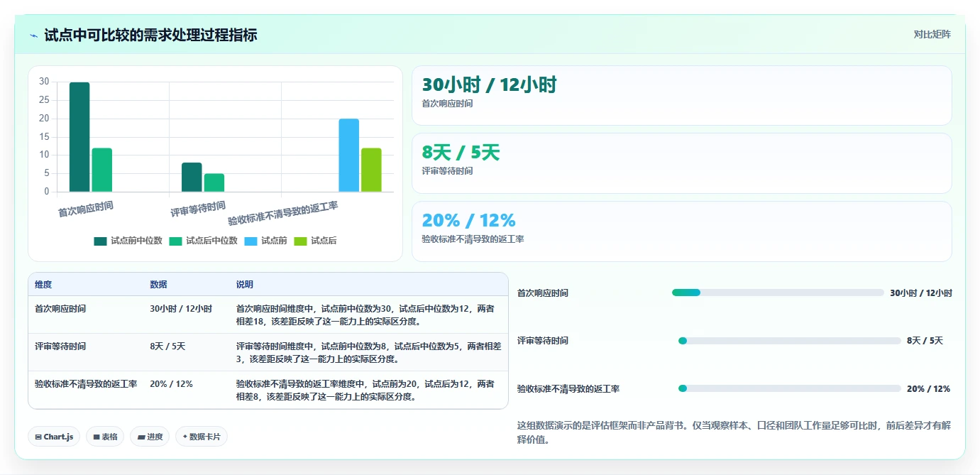The image size is (980, 475).
Task: Click the 首次响应时间 progress row label
Action: [543, 293]
